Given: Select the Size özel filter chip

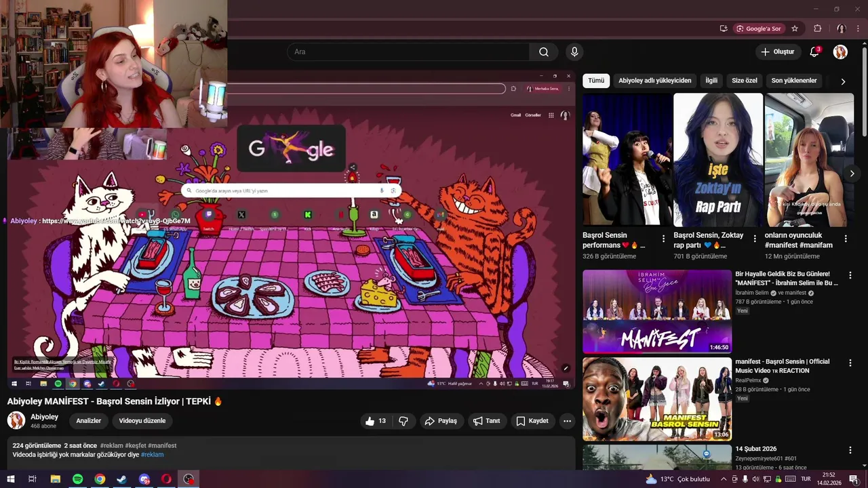Looking at the screenshot, I should tap(745, 81).
